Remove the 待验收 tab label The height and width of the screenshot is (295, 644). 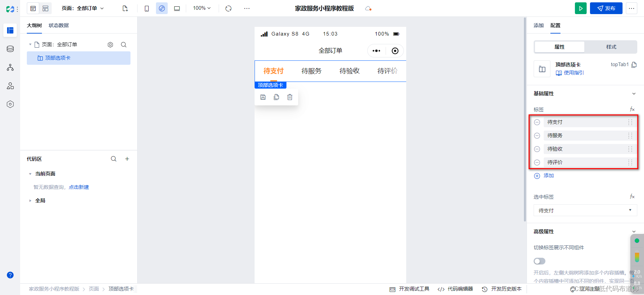[x=537, y=149]
